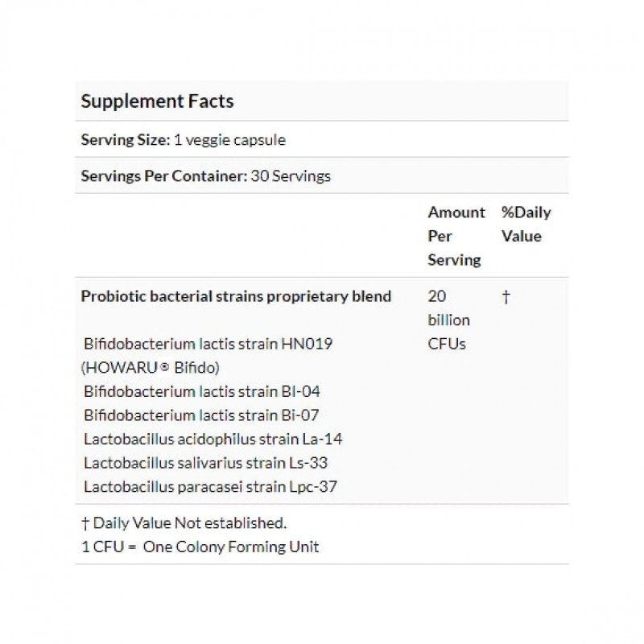Viewport: 644px width, 644px height.
Task: Click the Lactobacillus paracasei strain Lpc-37 line
Action: pos(212,487)
